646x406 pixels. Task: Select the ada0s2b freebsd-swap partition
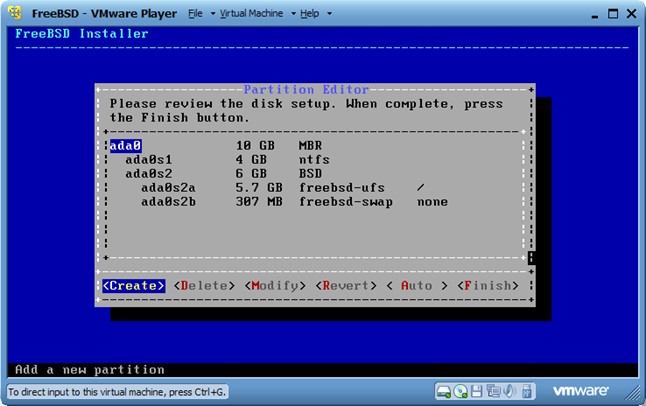pyautogui.click(x=168, y=201)
